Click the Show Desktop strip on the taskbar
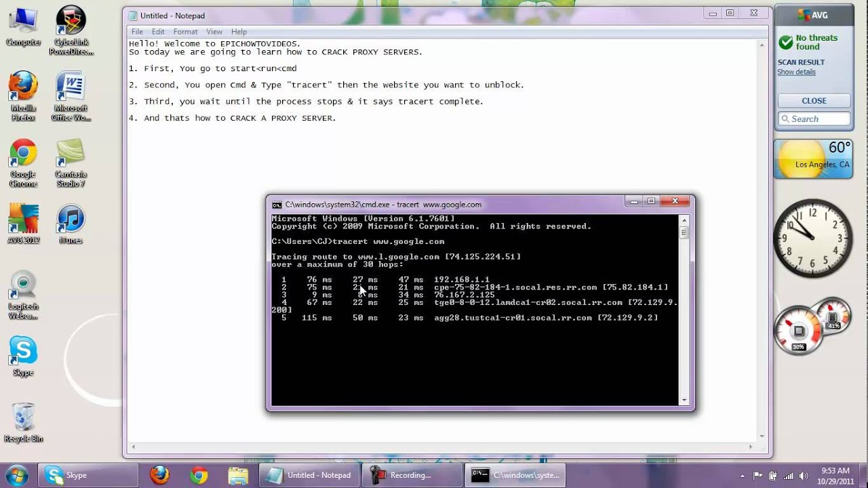Viewport: 868px width, 488px height. (863, 475)
